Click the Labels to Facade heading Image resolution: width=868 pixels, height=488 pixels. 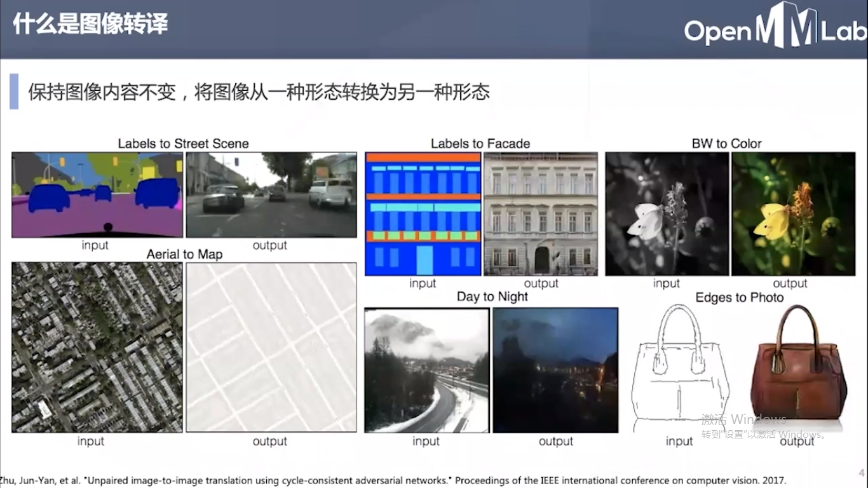(x=480, y=144)
